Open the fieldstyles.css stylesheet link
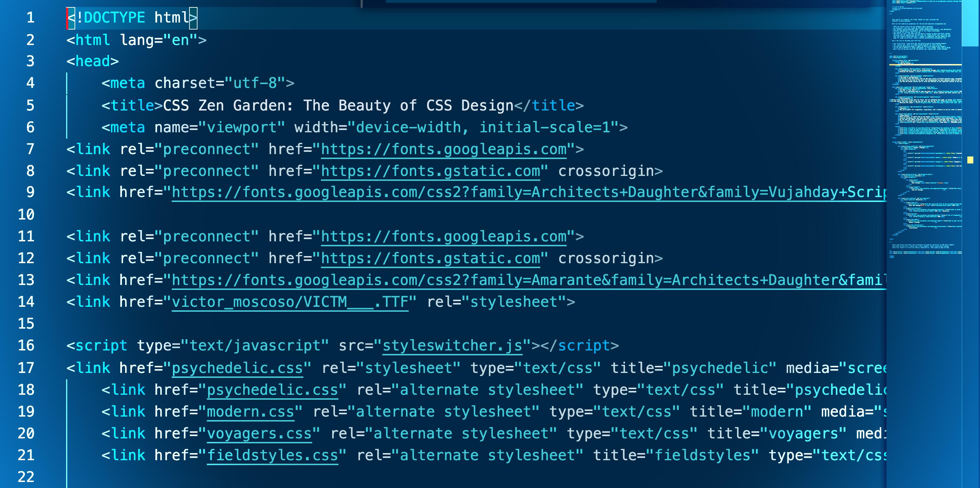980x488 pixels. (x=272, y=455)
